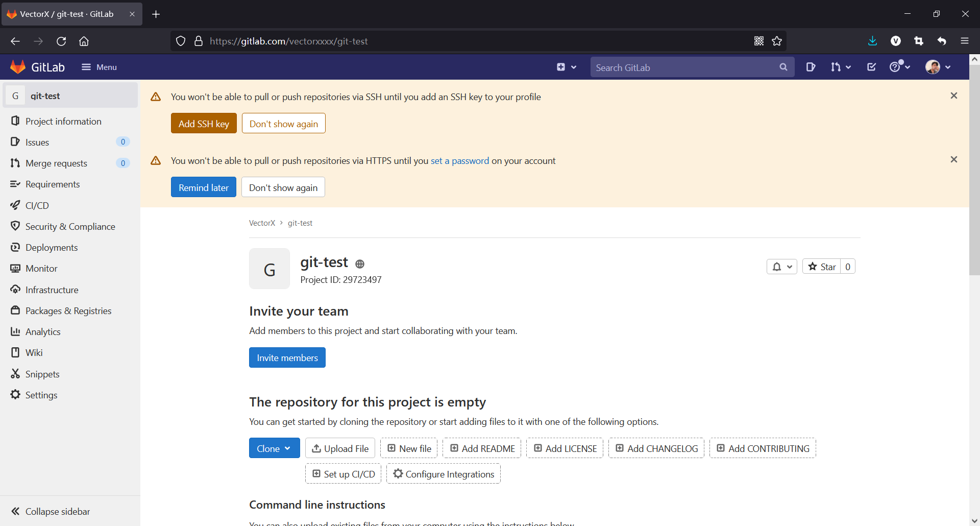The image size is (980, 526).
Task: Click the GitLab fox logo
Action: 18,67
